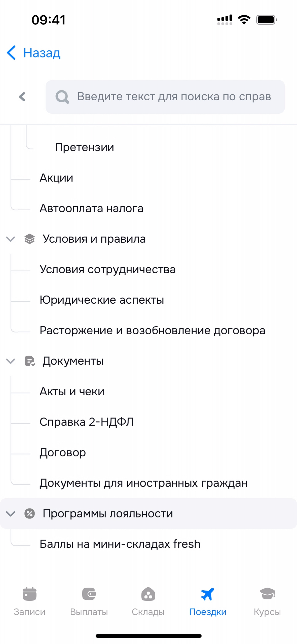Image resolution: width=297 pixels, height=644 pixels.
Task: Open the Выплаты wallet icon
Action: 89,594
